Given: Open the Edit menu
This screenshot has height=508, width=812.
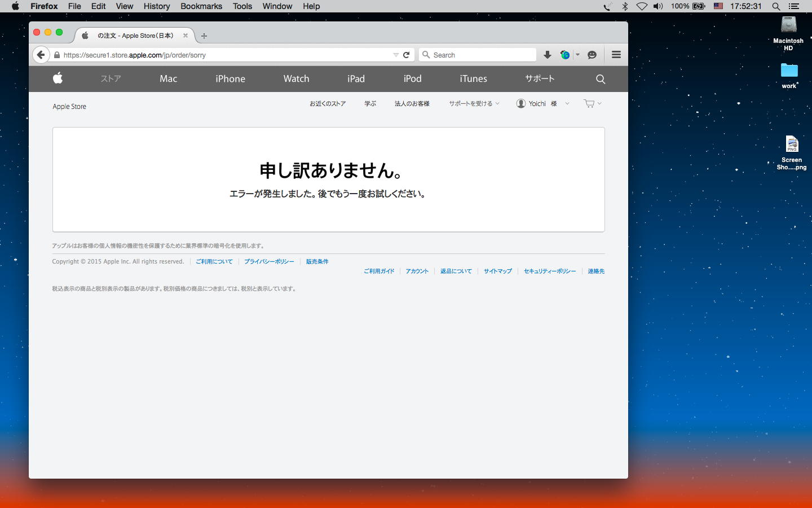Looking at the screenshot, I should pos(99,6).
